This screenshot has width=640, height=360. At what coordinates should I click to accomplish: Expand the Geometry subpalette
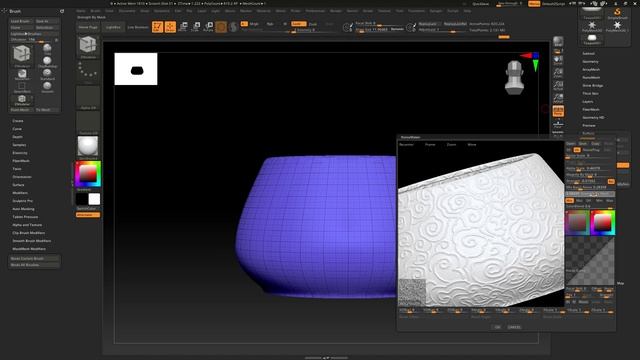590,62
